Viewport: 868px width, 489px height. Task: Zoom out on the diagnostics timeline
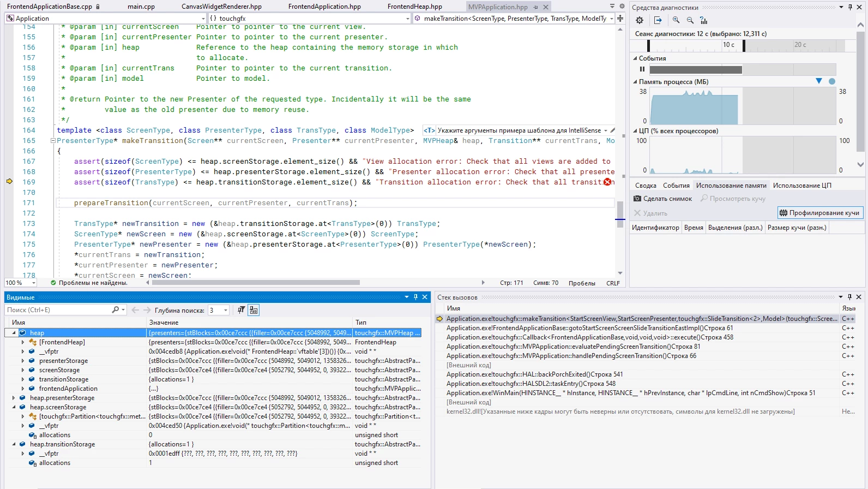(x=690, y=20)
